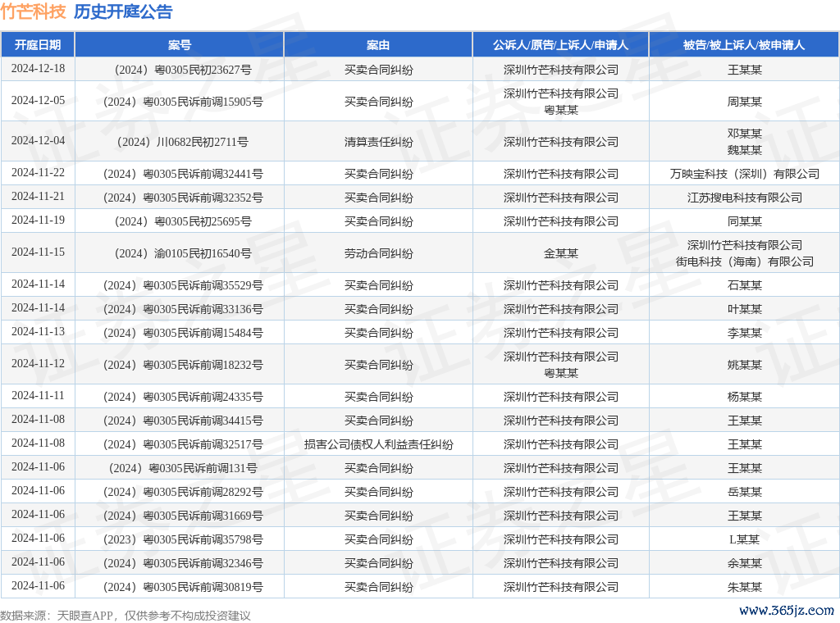
Task: Select the 被告/被上诉人/被申请人 column header
Action: point(743,45)
